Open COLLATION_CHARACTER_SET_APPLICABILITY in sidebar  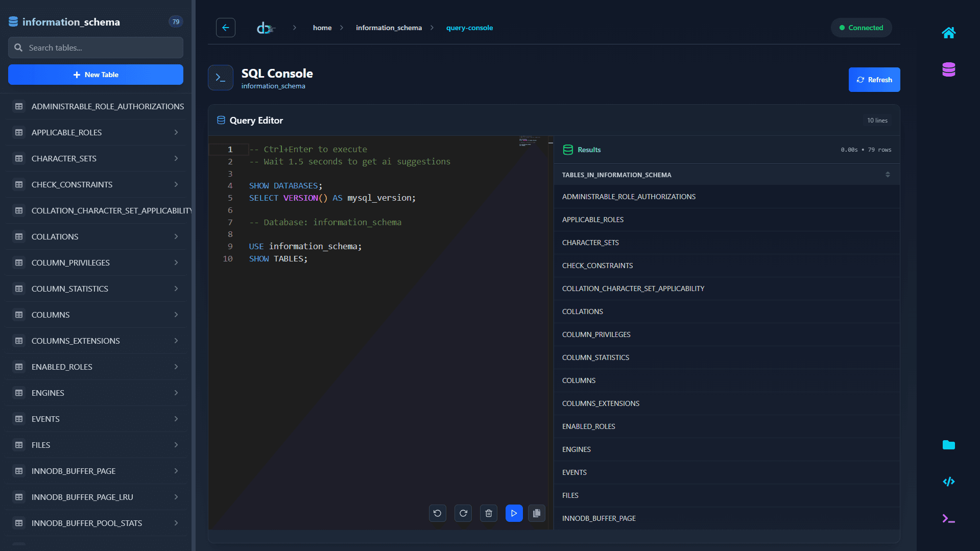coord(97,210)
